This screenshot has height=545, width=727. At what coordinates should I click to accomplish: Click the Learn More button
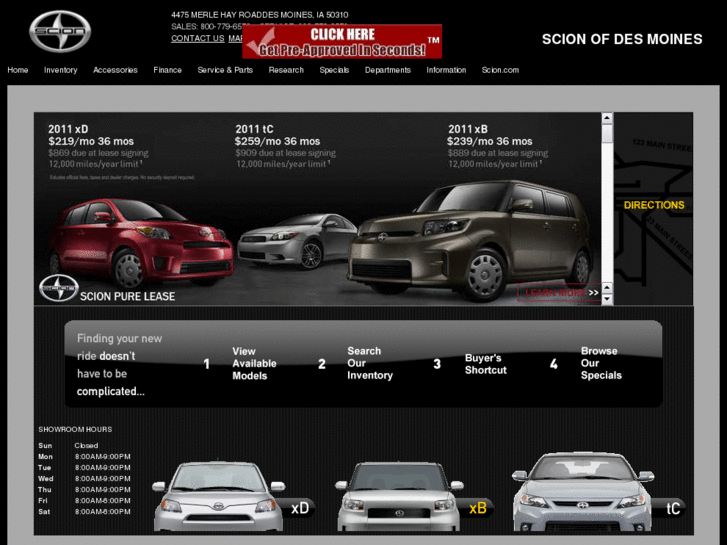pos(559,293)
